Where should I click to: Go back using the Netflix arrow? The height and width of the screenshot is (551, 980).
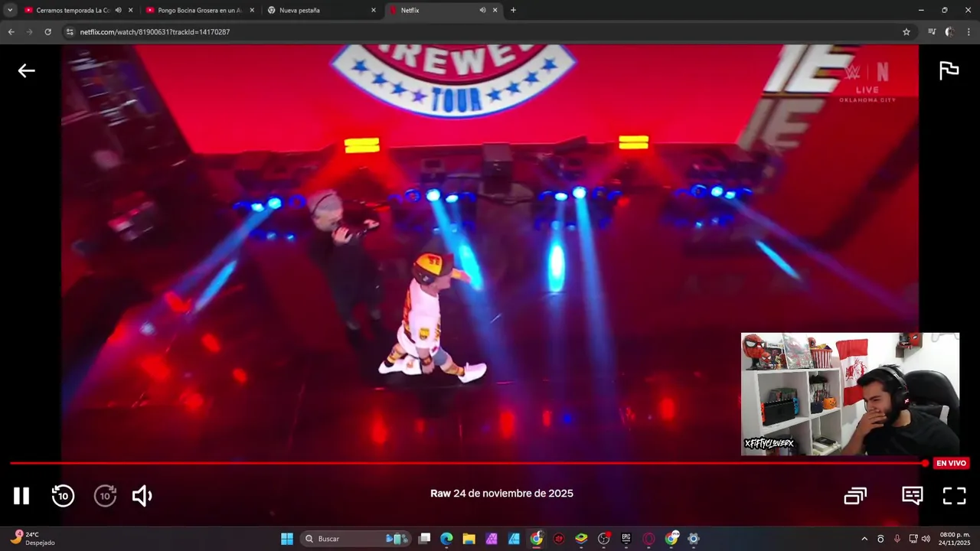coord(27,70)
